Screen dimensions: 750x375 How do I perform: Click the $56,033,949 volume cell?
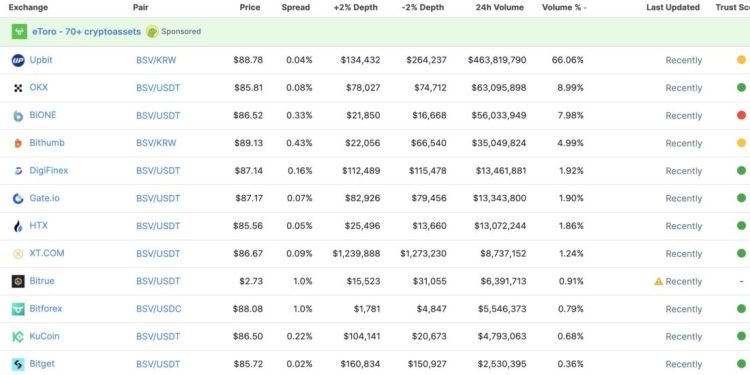(x=499, y=116)
